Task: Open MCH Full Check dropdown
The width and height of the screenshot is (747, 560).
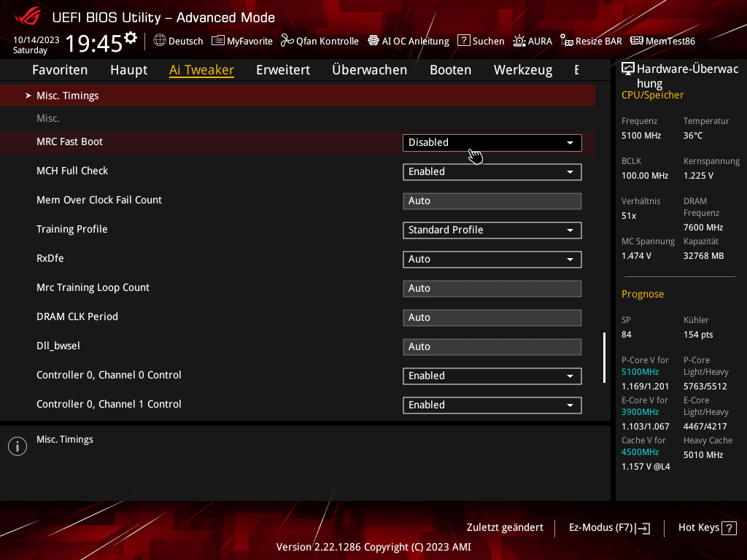Action: pyautogui.click(x=492, y=172)
